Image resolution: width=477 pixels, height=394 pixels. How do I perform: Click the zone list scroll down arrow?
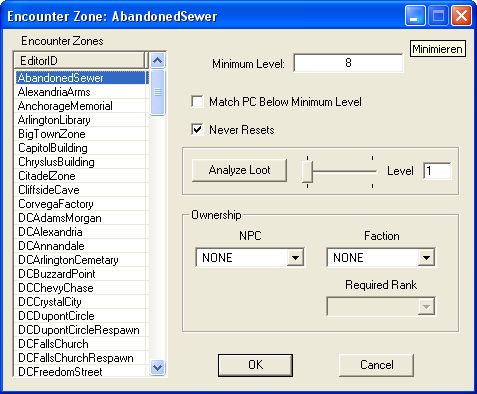point(157,367)
